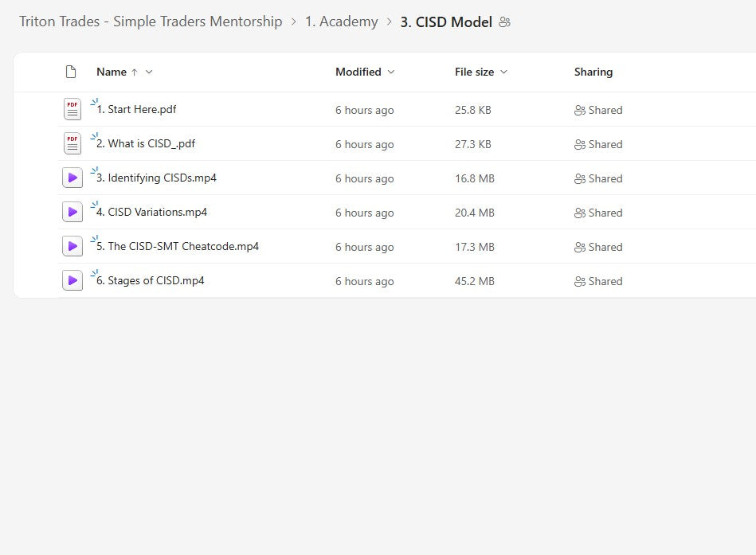Expand the Modified column dropdown
Screen dimensions: 756x555
click(391, 72)
